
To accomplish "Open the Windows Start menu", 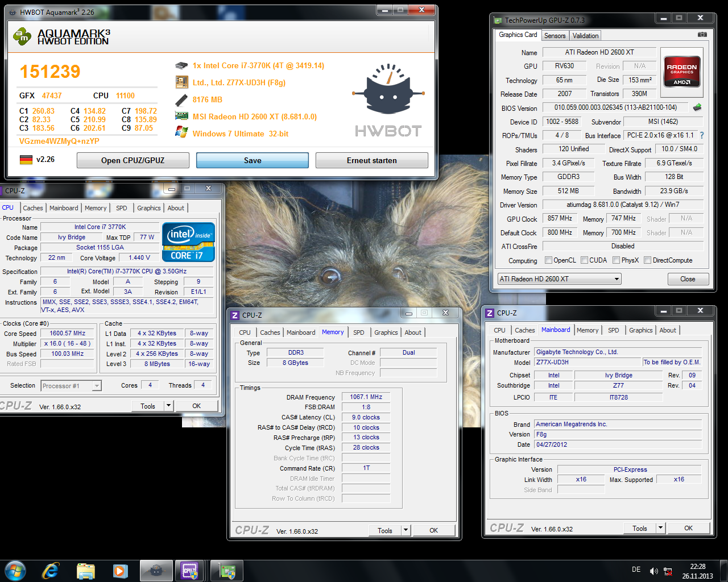I will (15, 571).
